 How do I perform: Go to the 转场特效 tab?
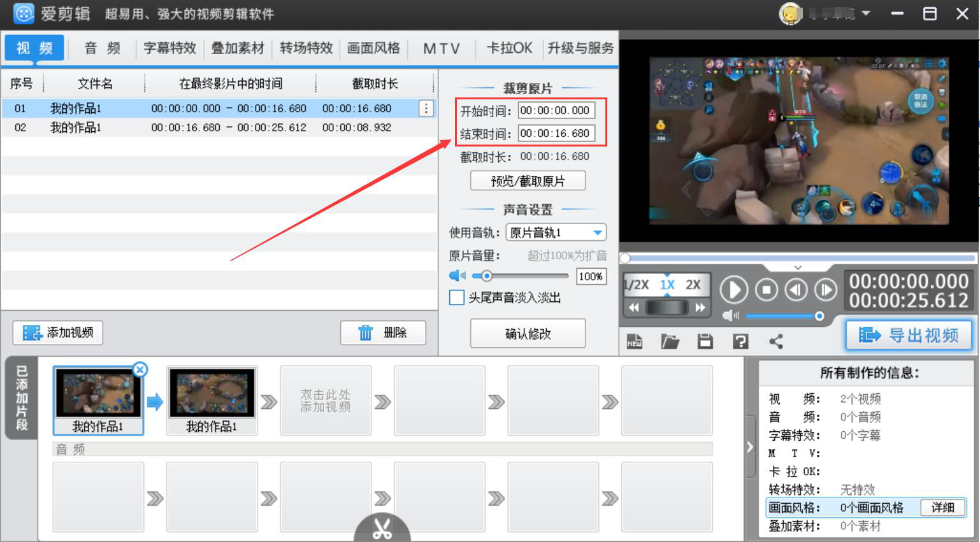[306, 48]
